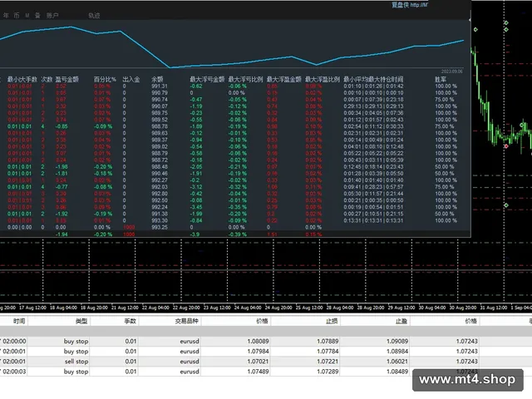This screenshot has height=399, width=532.
Task: Click the total profit-loss -1.94 in summary row
Action: [x=62, y=234]
